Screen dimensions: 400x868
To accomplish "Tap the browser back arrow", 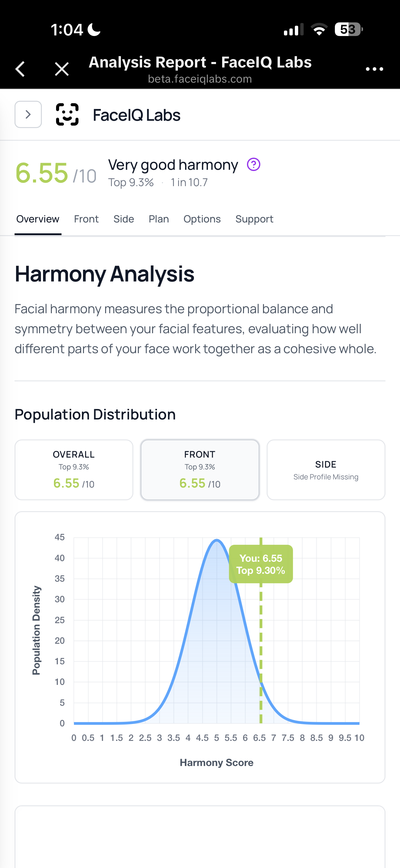I will tap(20, 69).
